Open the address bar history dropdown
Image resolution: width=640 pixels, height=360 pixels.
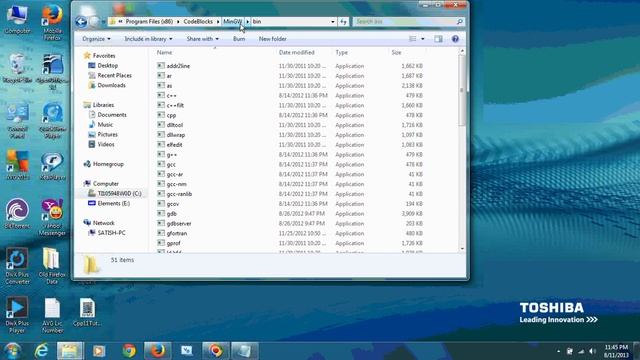333,22
